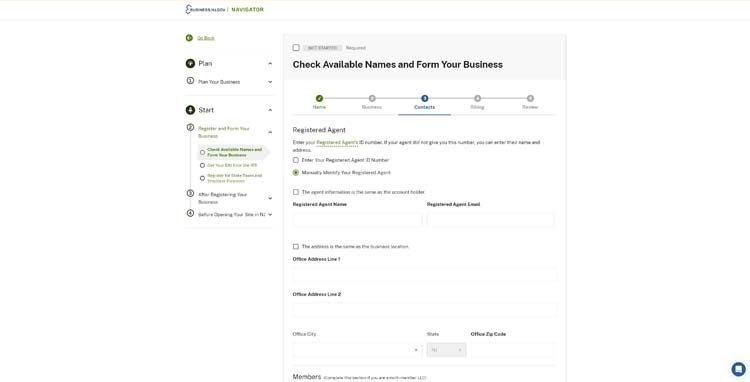Click the status circle beside Get Your EIN
This screenshot has width=750, height=382.
coord(202,165)
